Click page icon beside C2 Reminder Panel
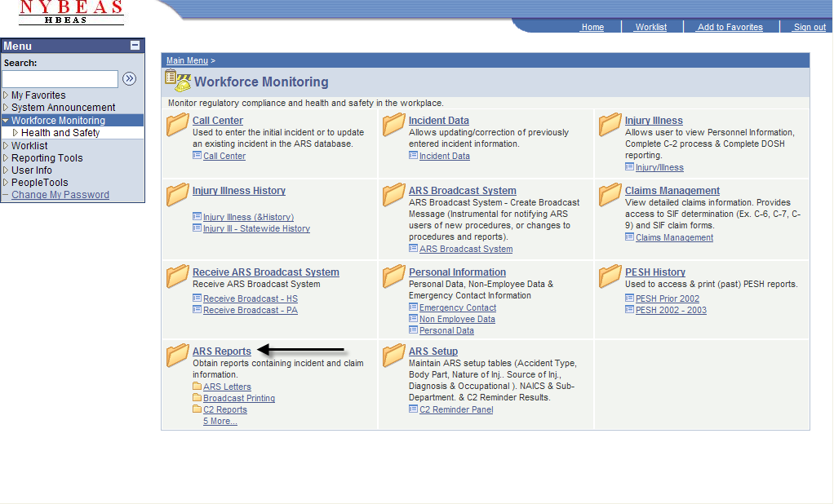Image resolution: width=834 pixels, height=504 pixels. (x=413, y=409)
